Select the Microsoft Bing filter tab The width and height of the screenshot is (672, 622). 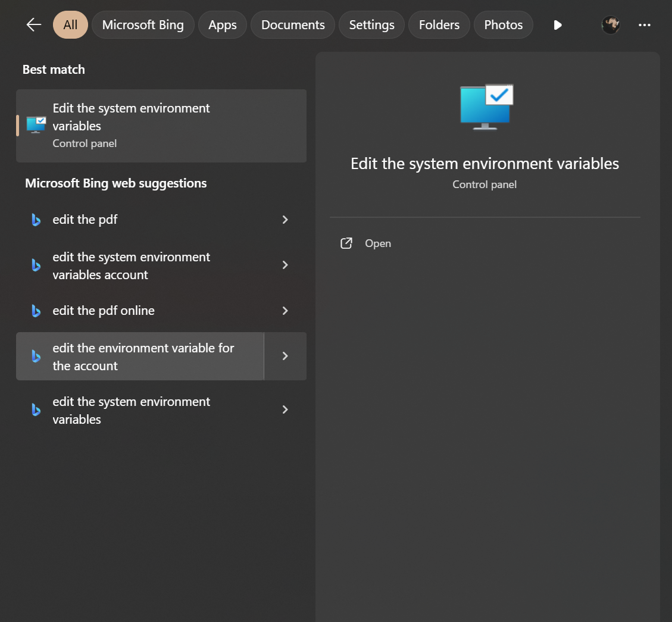coord(143,25)
